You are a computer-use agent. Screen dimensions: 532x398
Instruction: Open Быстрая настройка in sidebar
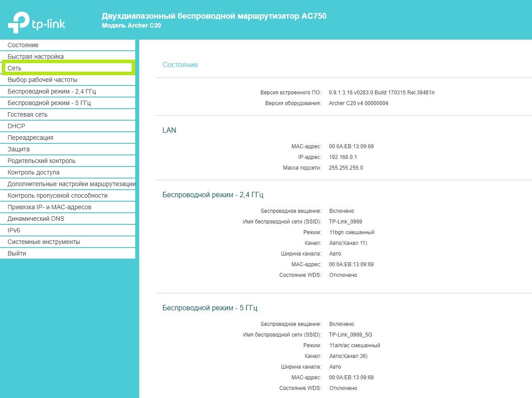pos(36,57)
